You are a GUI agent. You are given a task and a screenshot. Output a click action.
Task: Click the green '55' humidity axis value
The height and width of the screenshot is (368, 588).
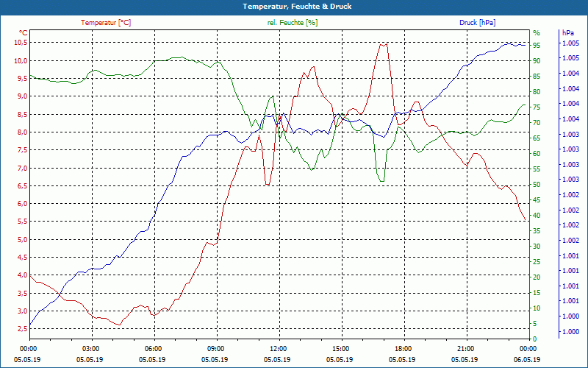(537, 169)
